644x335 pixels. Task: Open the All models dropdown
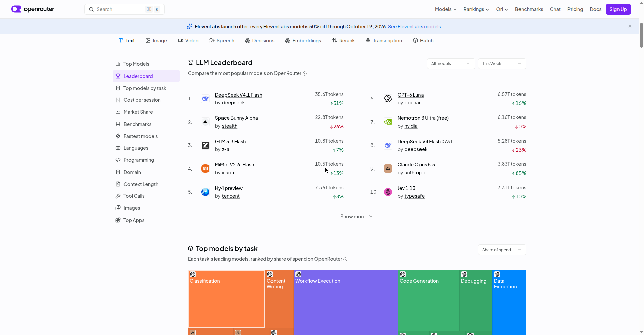tap(451, 64)
